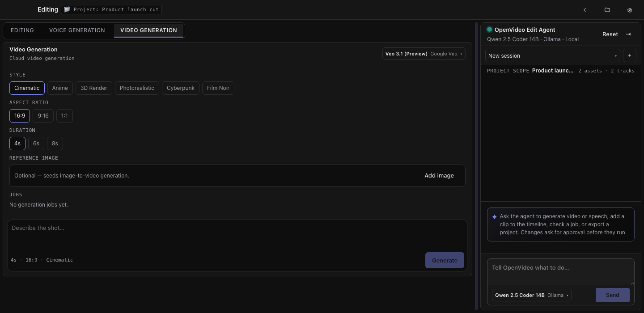Click the Add image button
The width and height of the screenshot is (644, 313).
click(x=439, y=176)
